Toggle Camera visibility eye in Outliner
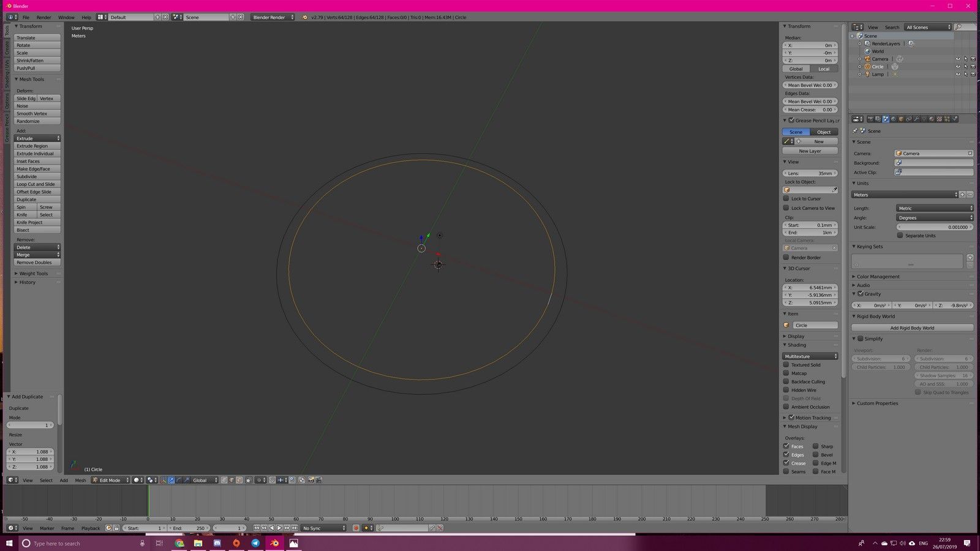The width and height of the screenshot is (980, 551). (958, 59)
